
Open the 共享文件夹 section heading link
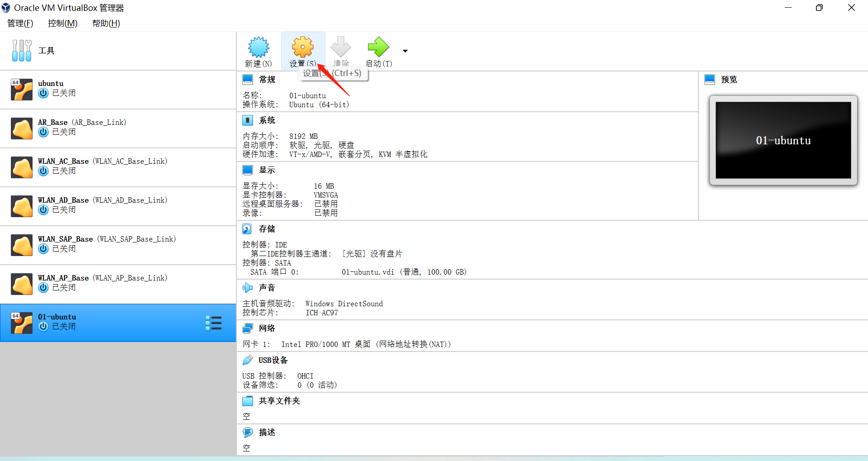(x=279, y=401)
